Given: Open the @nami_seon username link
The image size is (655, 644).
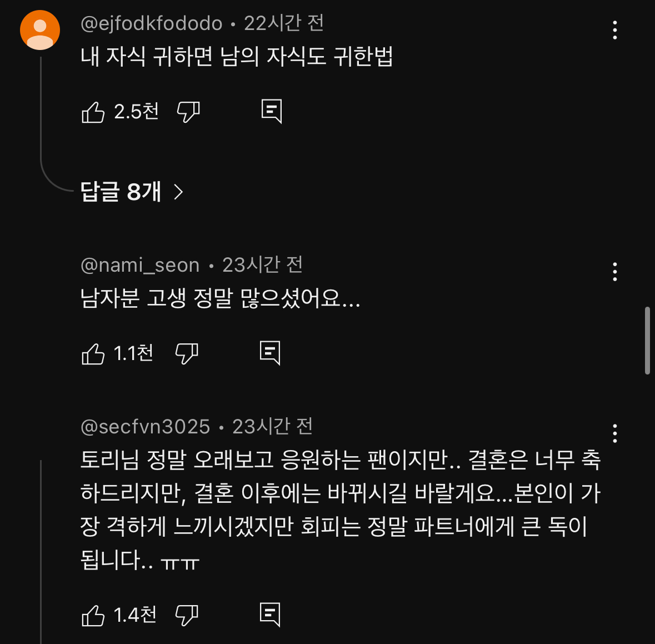Looking at the screenshot, I should [x=140, y=265].
